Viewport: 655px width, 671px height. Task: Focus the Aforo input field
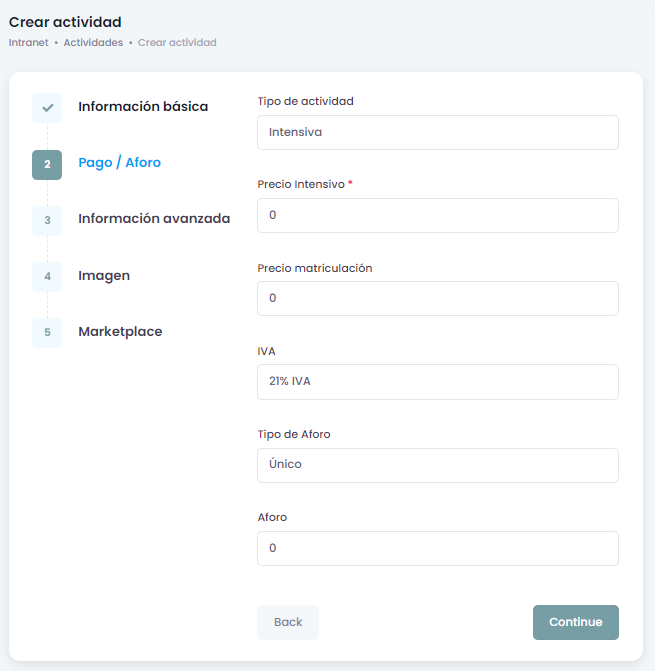pyautogui.click(x=437, y=548)
